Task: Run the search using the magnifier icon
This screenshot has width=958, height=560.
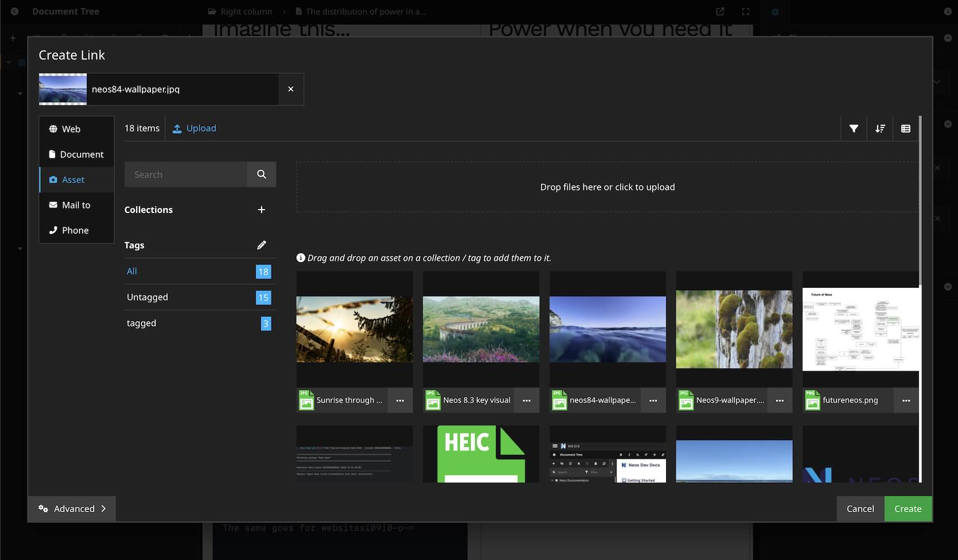Action: point(261,174)
